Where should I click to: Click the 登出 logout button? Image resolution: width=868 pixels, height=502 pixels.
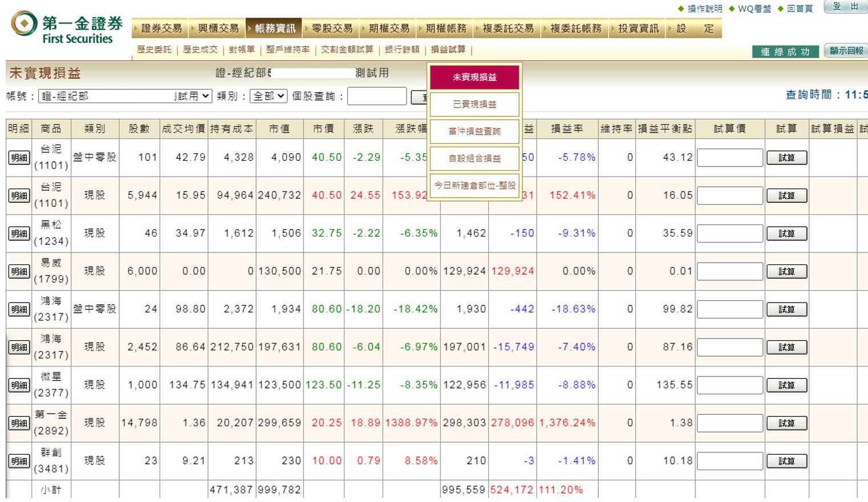[x=846, y=7]
